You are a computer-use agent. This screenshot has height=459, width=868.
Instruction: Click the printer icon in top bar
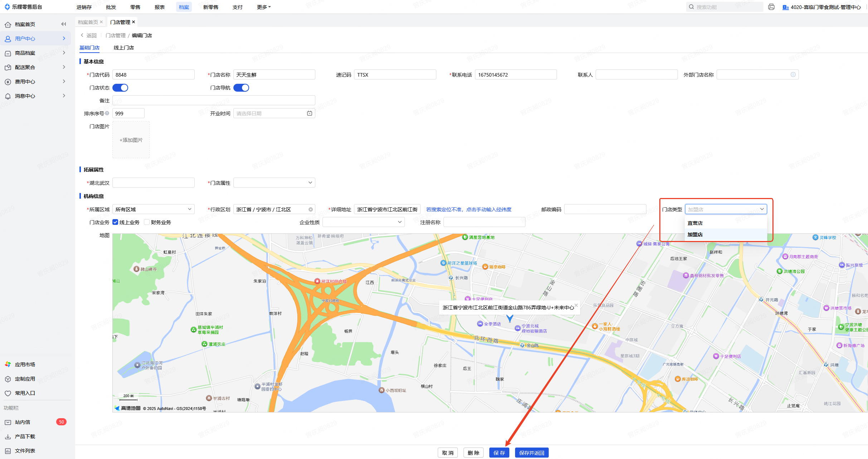tap(771, 7)
